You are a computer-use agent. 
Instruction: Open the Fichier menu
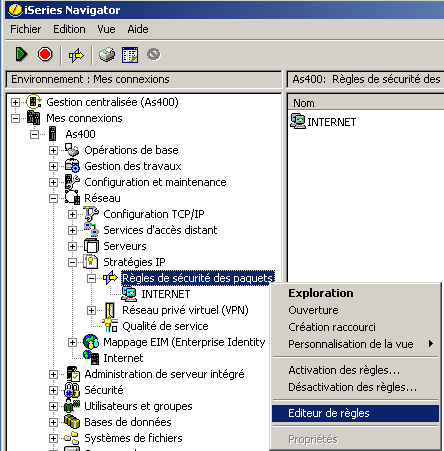tap(26, 29)
